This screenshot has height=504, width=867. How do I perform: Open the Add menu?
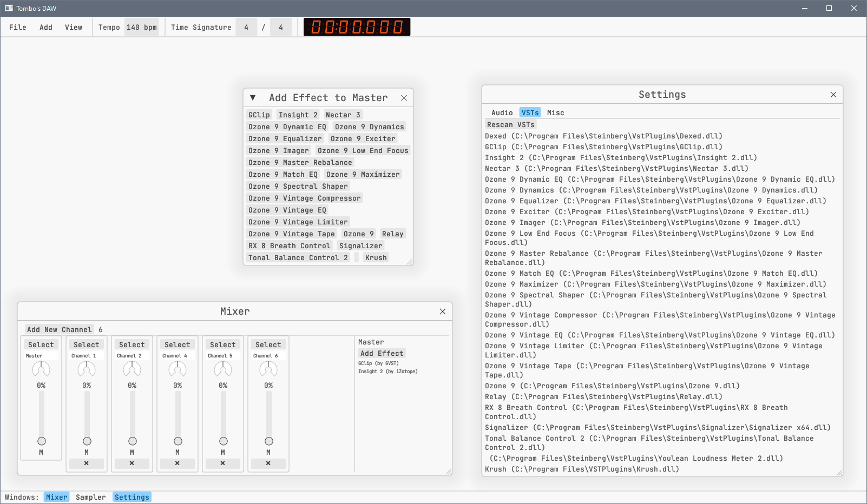pos(46,28)
